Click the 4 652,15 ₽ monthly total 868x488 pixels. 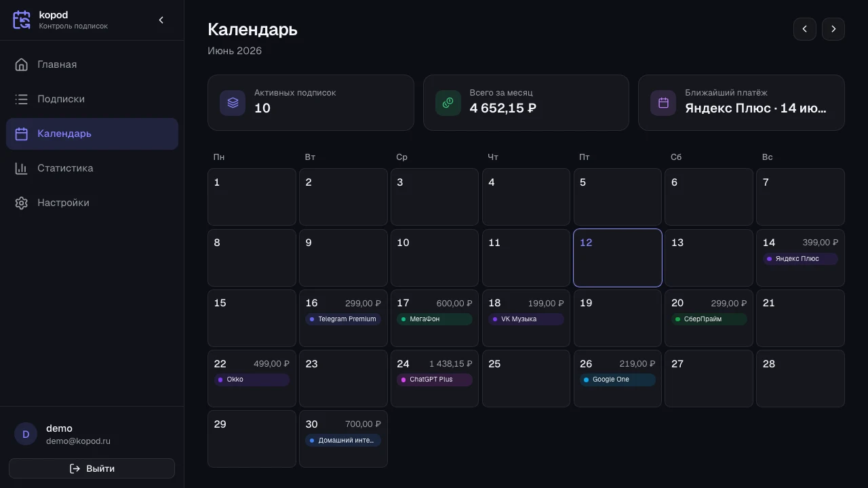click(x=503, y=108)
